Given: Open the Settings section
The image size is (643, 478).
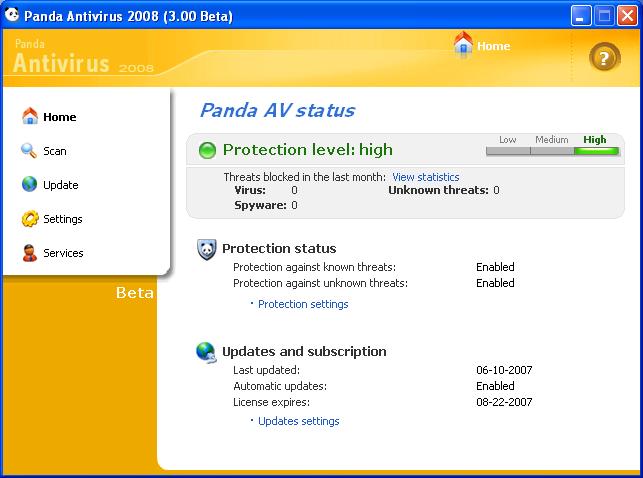Looking at the screenshot, I should coord(63,219).
